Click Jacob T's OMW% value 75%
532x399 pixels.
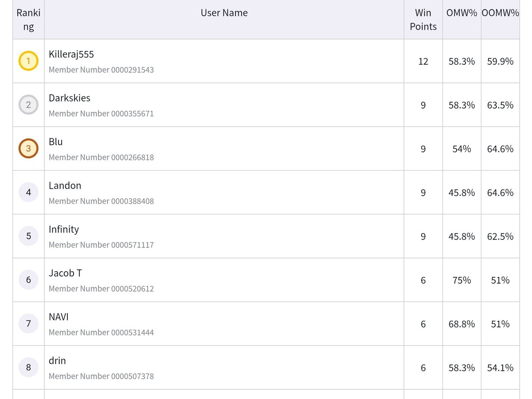(462, 280)
